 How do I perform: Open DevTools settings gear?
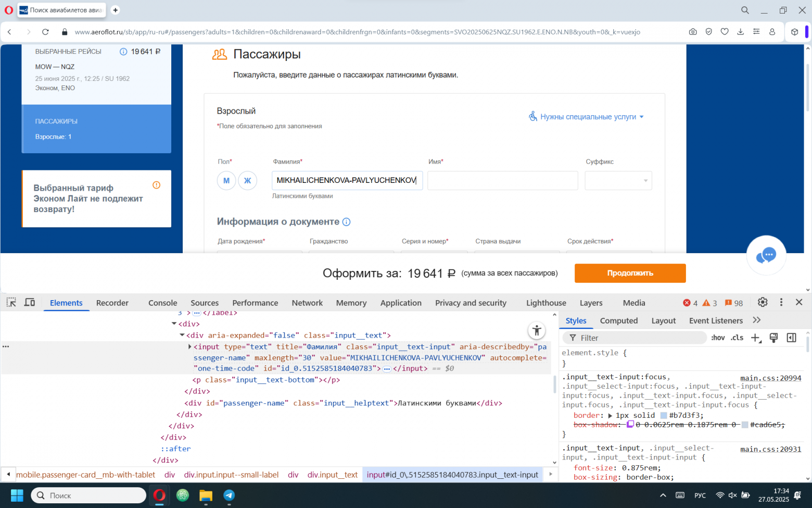(x=762, y=302)
